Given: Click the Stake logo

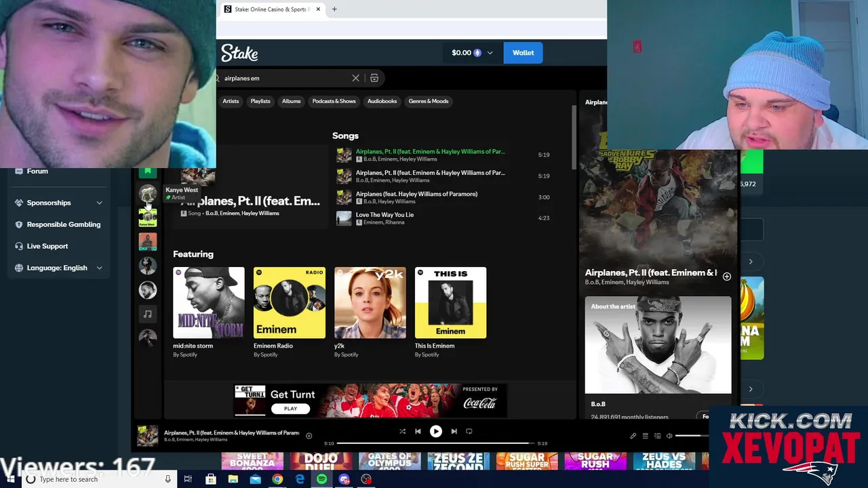Looking at the screenshot, I should coord(239,53).
